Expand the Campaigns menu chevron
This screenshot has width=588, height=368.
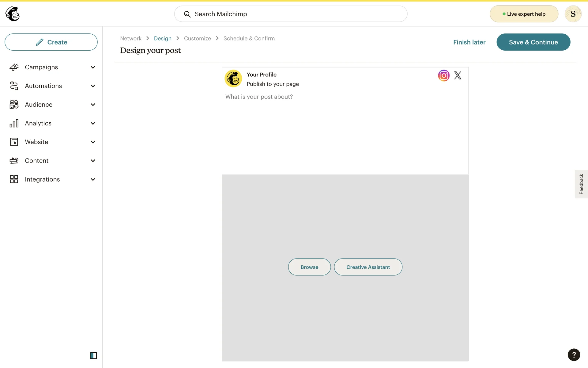(93, 67)
